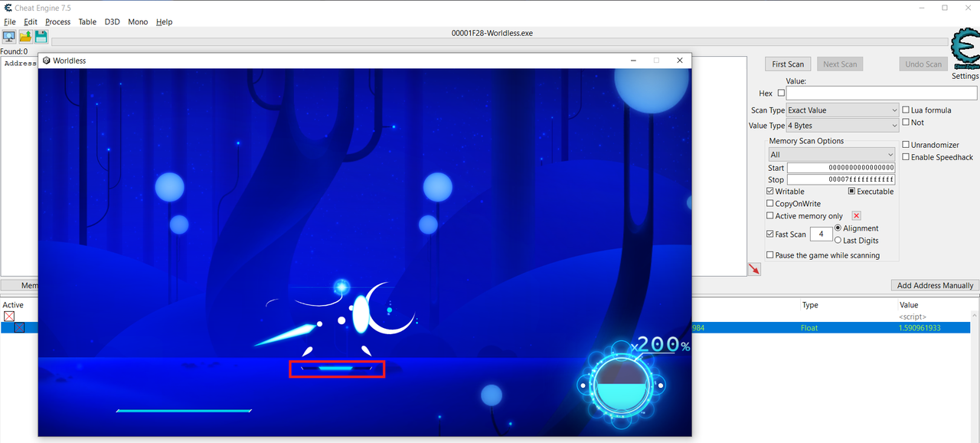This screenshot has height=443, width=980.
Task: Click Add Address Manually
Action: pos(935,285)
